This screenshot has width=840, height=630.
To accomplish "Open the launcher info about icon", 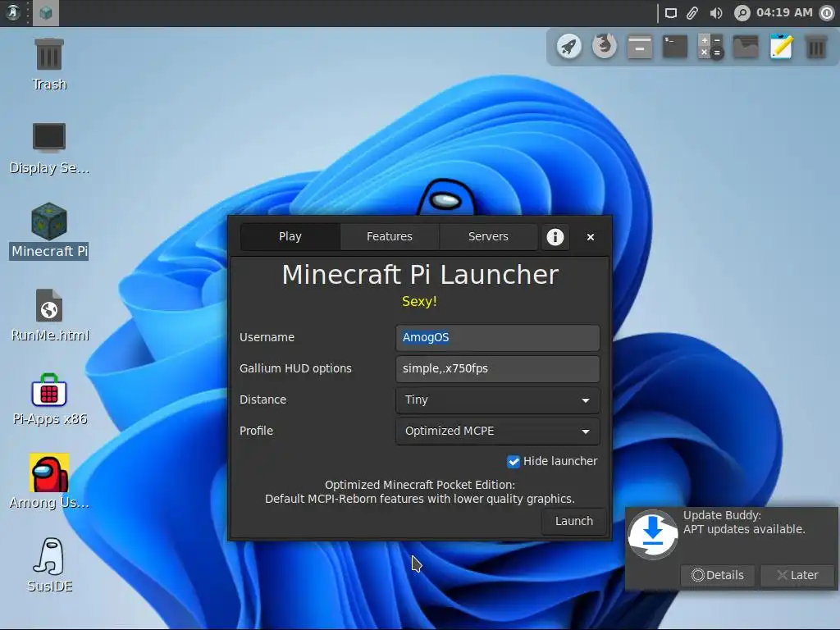I will point(555,237).
